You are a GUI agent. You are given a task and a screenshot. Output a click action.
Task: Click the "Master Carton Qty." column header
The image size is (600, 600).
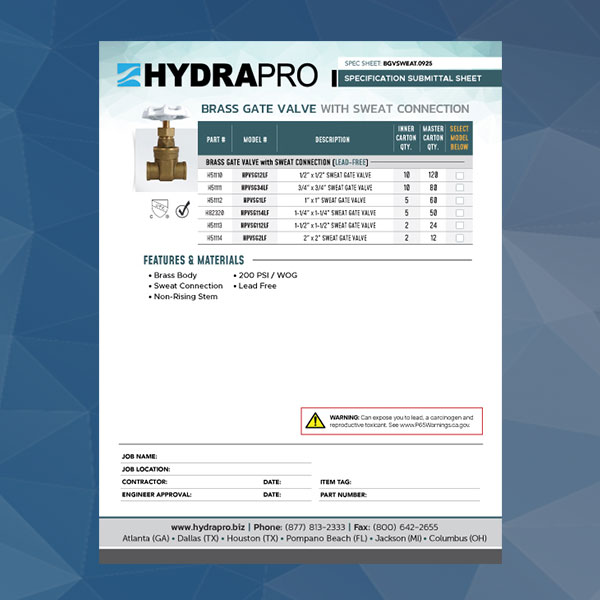pos(433,138)
